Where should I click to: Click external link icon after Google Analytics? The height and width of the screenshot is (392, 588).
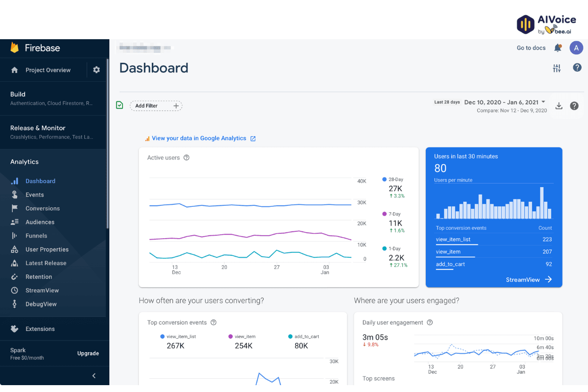pyautogui.click(x=253, y=139)
